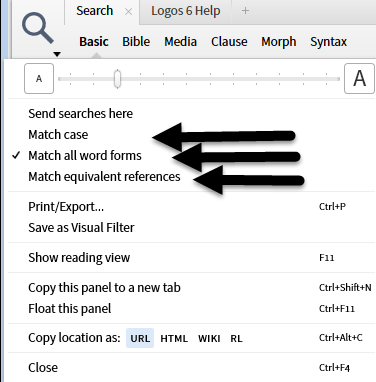Select URL as copy location format
This screenshot has width=376, height=382.
pyautogui.click(x=140, y=338)
